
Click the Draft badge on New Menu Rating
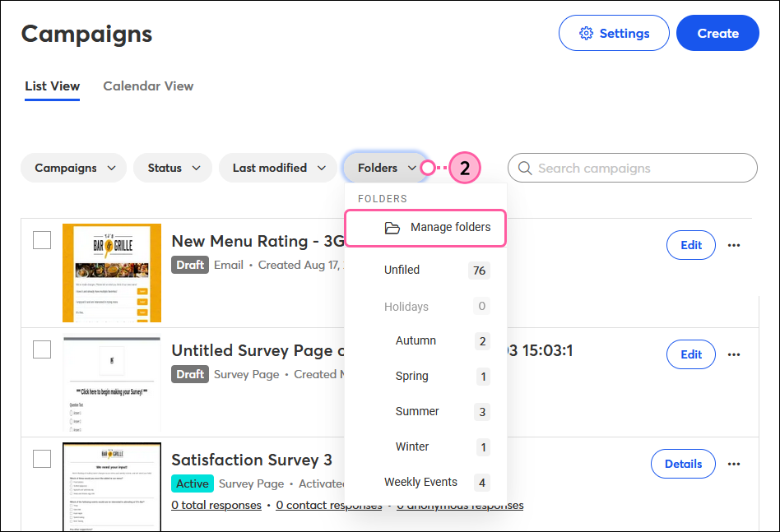190,265
